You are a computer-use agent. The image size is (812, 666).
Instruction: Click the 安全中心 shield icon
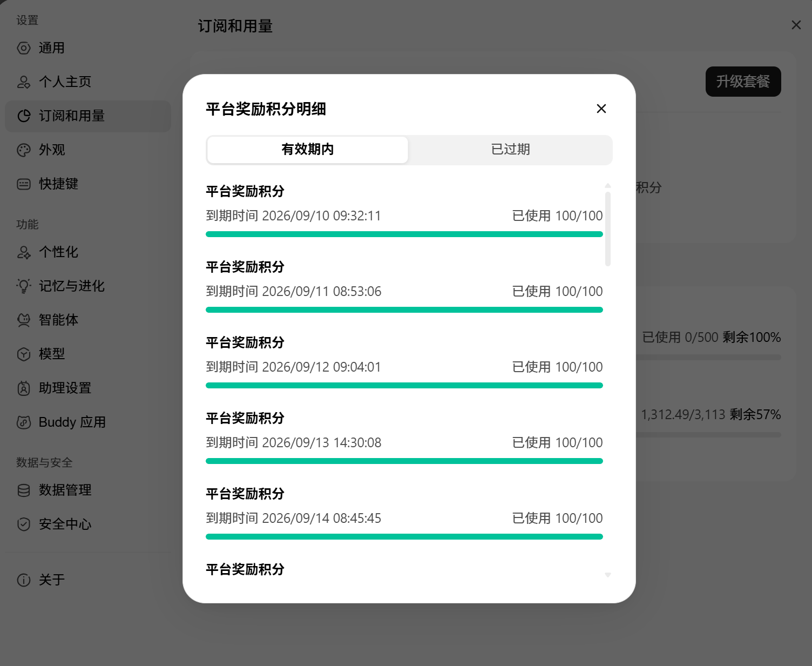coord(24,524)
